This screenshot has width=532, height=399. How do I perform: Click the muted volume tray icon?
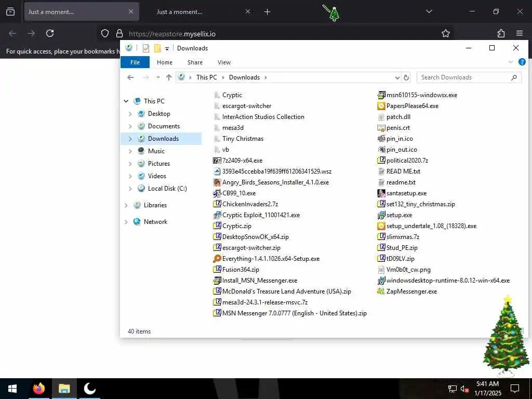tap(465, 389)
